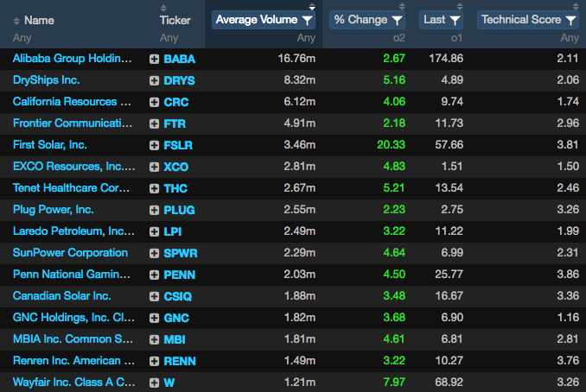Viewport: 586px width, 392px height.
Task: Open the California Resources company link
Action: click(x=72, y=102)
